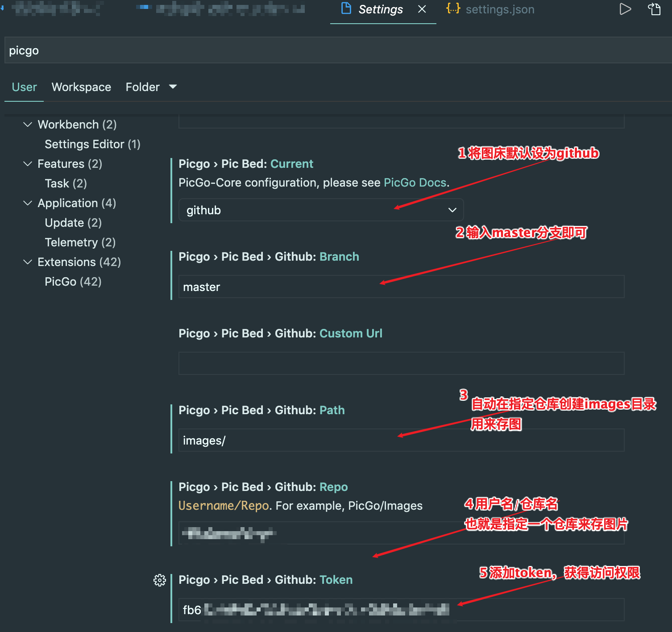Collapse the Workbench (2) tree group
Screen dimensions: 672x632
[x=28, y=125]
